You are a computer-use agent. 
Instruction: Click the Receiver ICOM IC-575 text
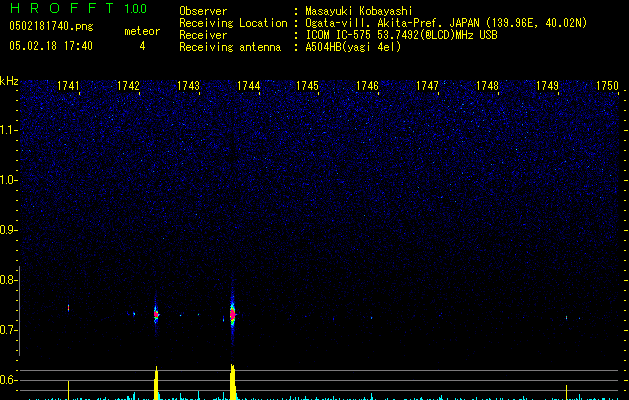pyautogui.click(x=401, y=35)
